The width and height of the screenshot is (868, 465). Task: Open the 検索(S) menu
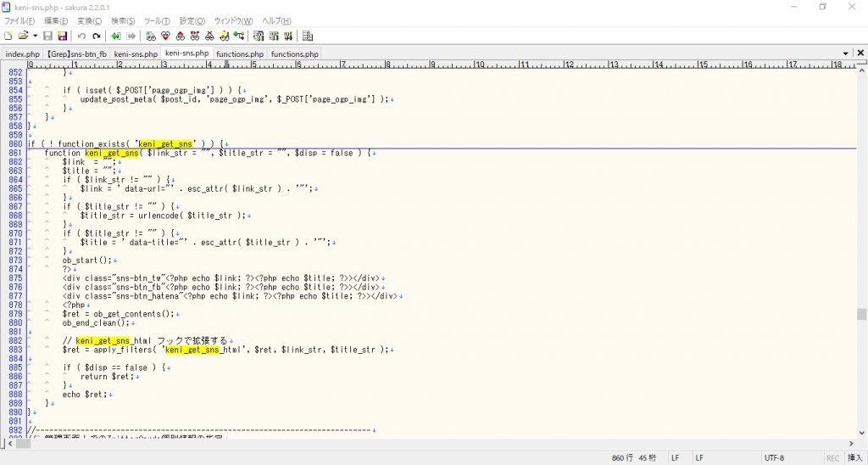[123, 21]
